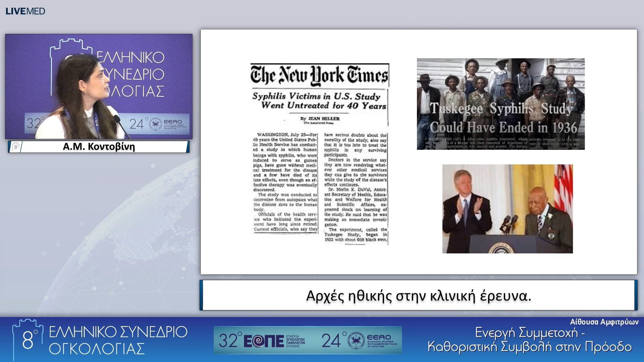Click the speaker video feed thumbnail
The width and height of the screenshot is (644, 362).
(x=99, y=86)
